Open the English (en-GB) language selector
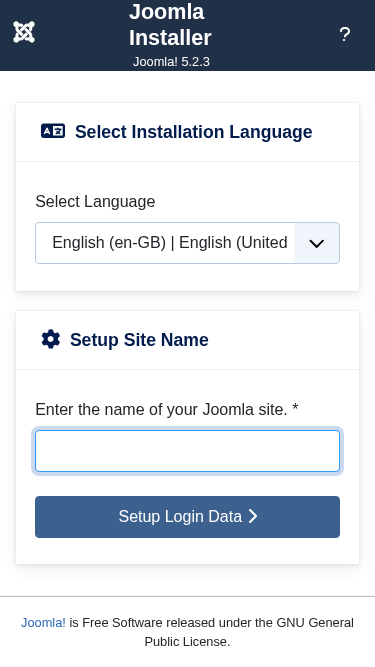Screen dimensions: 375x667 point(188,243)
